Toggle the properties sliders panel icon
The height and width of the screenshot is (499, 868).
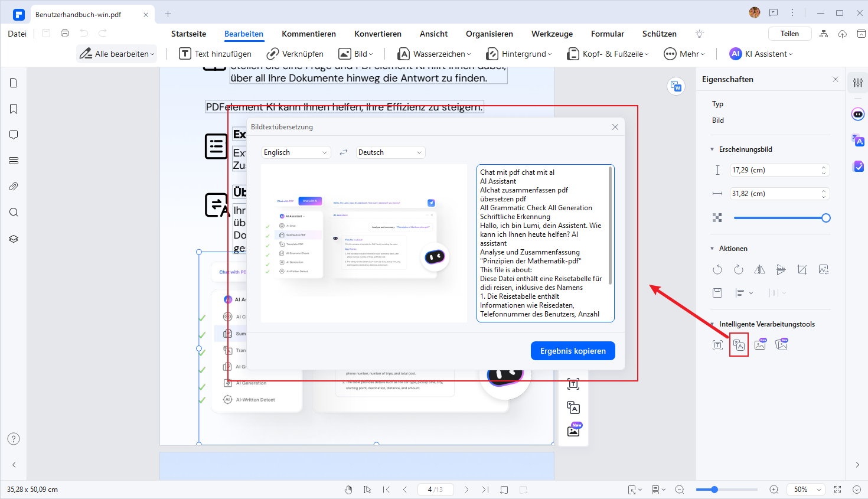point(858,83)
